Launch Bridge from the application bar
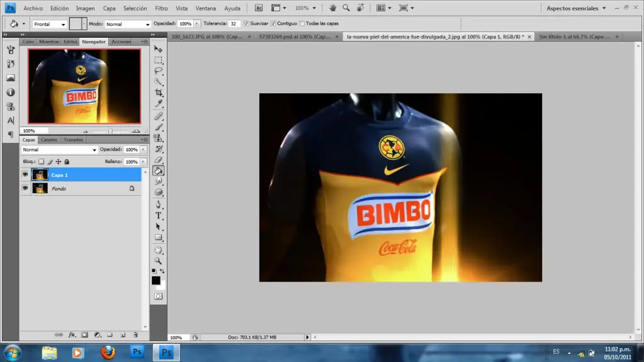644x362 pixels. point(259,8)
